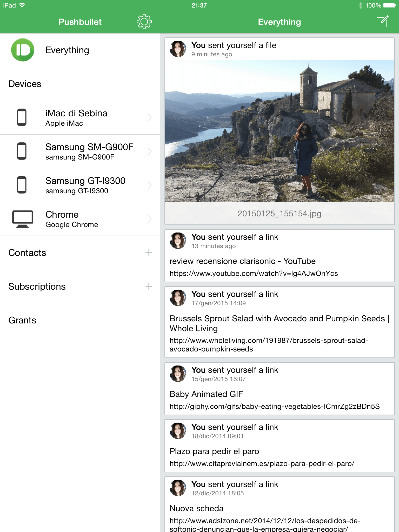Add a subscription with the plus icon
Viewport: 399px width, 532px height.
pos(149,286)
